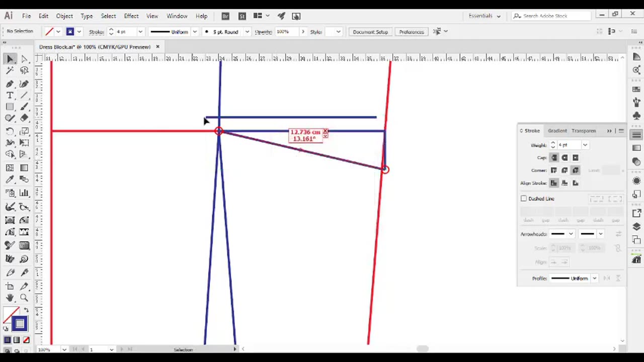644x362 pixels.
Task: Open end arrowhead dropdown
Action: point(600,234)
